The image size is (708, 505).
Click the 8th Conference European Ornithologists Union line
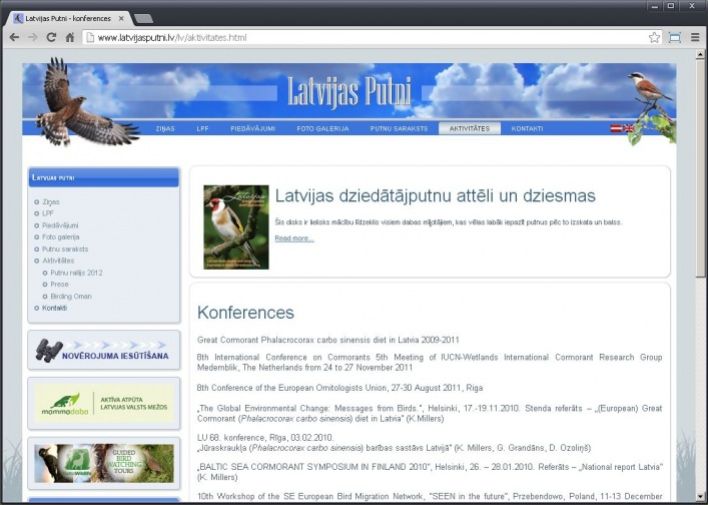pyautogui.click(x=340, y=388)
